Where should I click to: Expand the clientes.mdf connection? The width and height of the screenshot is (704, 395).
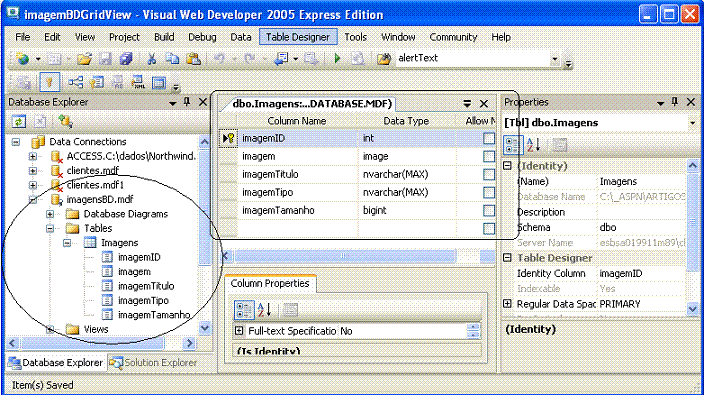point(33,171)
